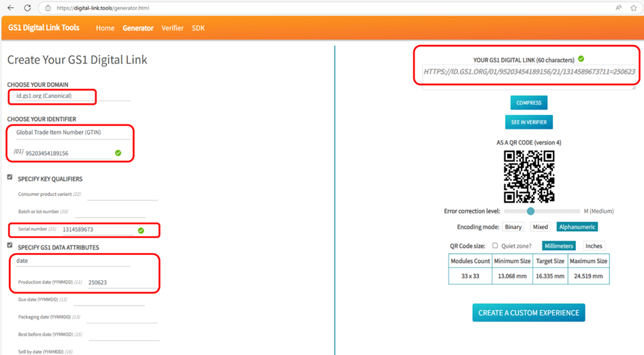Toggle Specify GS1 Data Attributes checkbox

point(10,246)
